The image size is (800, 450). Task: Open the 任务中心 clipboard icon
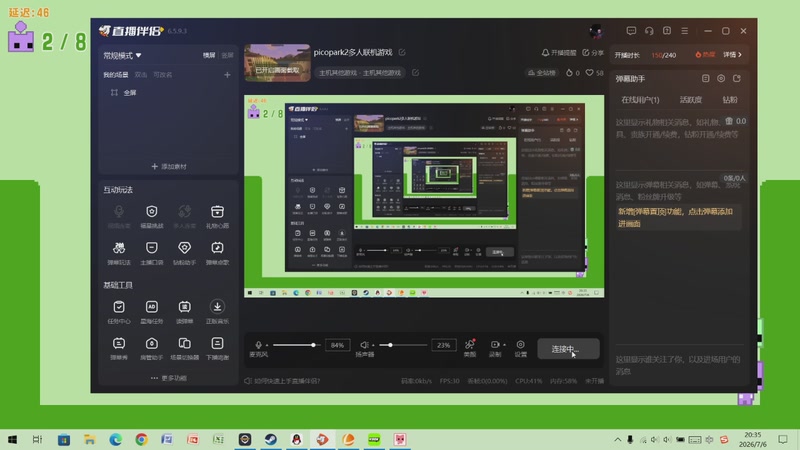tap(119, 307)
